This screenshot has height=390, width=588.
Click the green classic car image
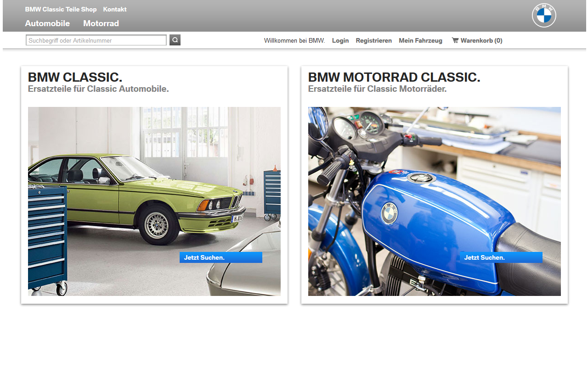pyautogui.click(x=154, y=201)
